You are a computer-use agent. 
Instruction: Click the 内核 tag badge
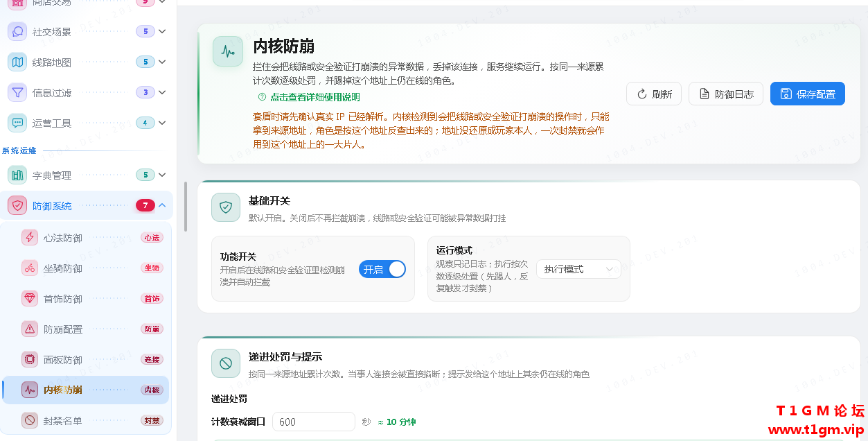tap(152, 390)
